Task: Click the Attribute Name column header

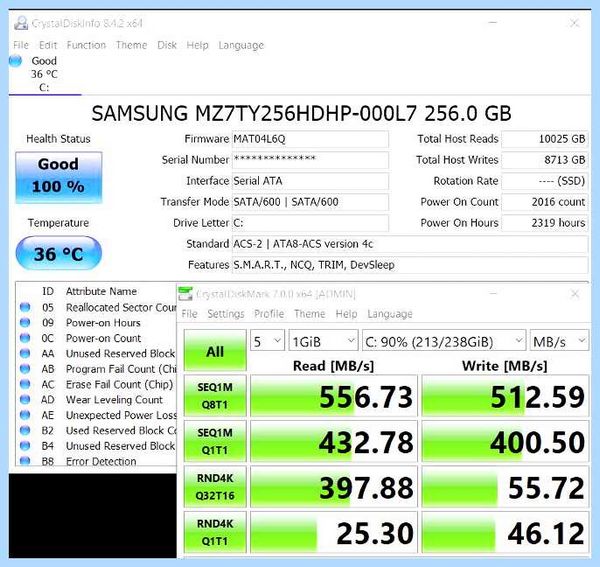Action: pyautogui.click(x=101, y=291)
